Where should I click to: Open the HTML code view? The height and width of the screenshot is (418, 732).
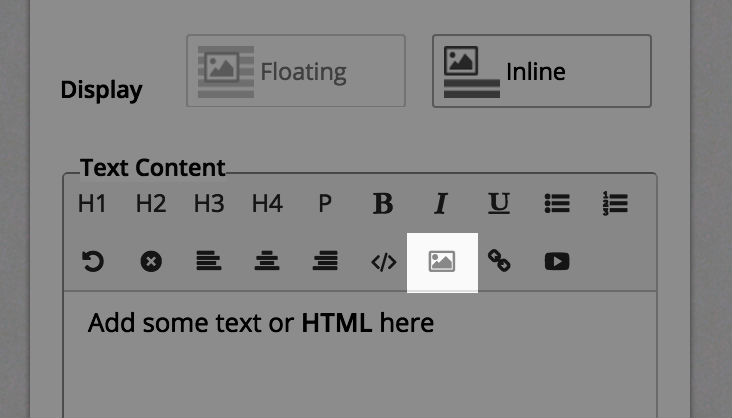tap(384, 262)
